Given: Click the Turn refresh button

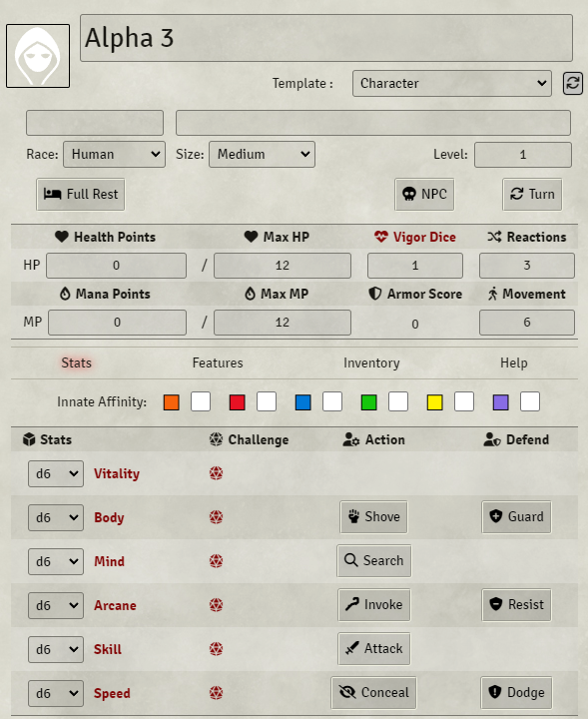Looking at the screenshot, I should click(x=532, y=195).
